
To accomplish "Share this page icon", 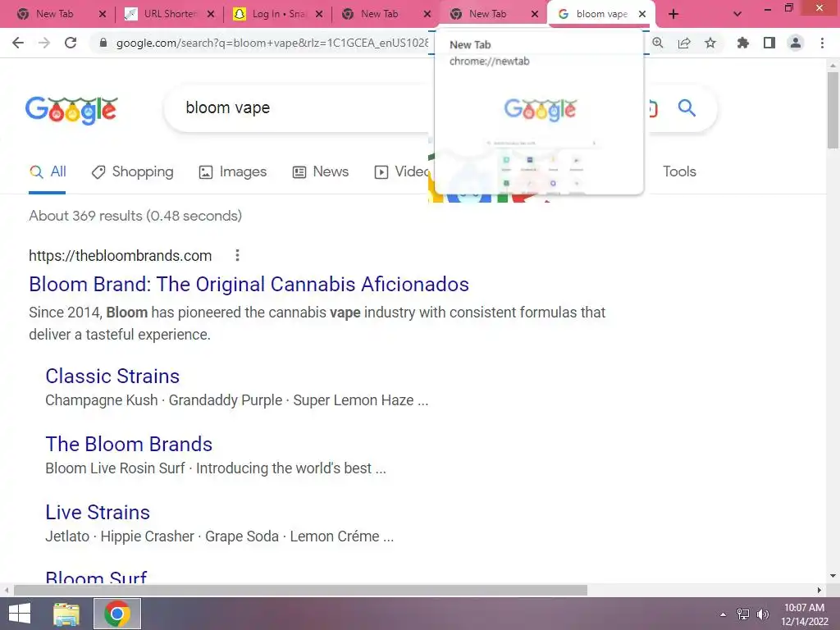I will (684, 43).
